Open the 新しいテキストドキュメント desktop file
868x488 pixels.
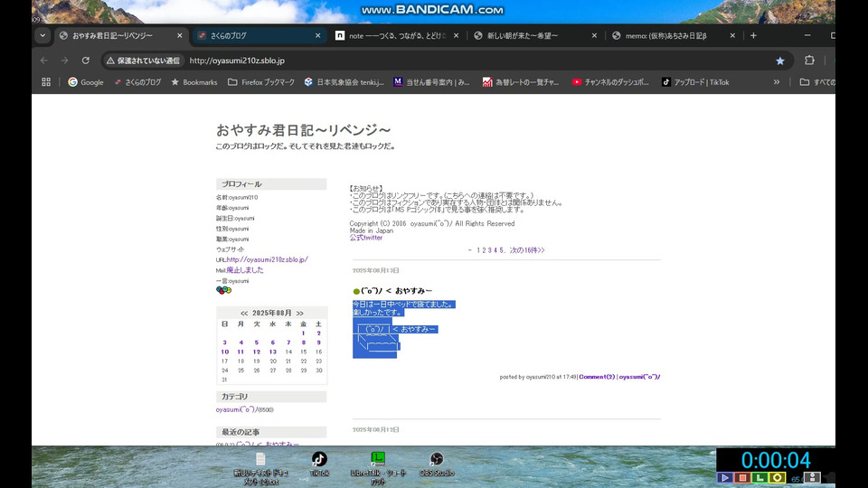(260, 468)
